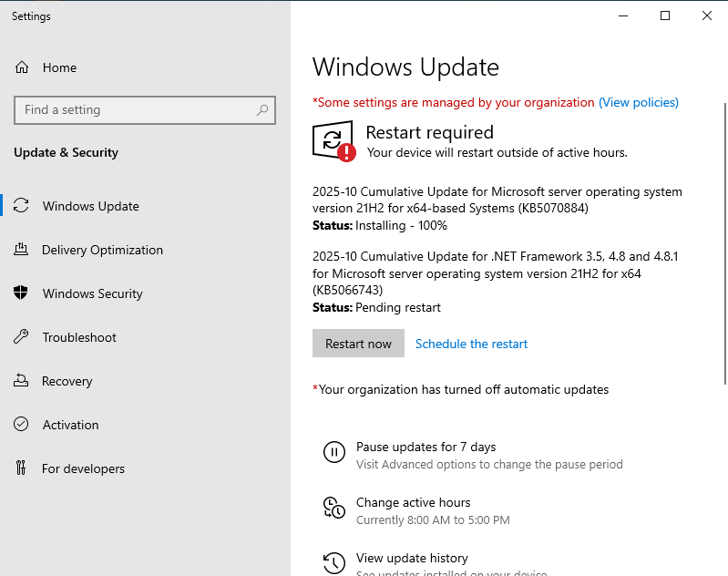
Task: Click the KB5070884 cumulative update text
Action: [x=497, y=200]
